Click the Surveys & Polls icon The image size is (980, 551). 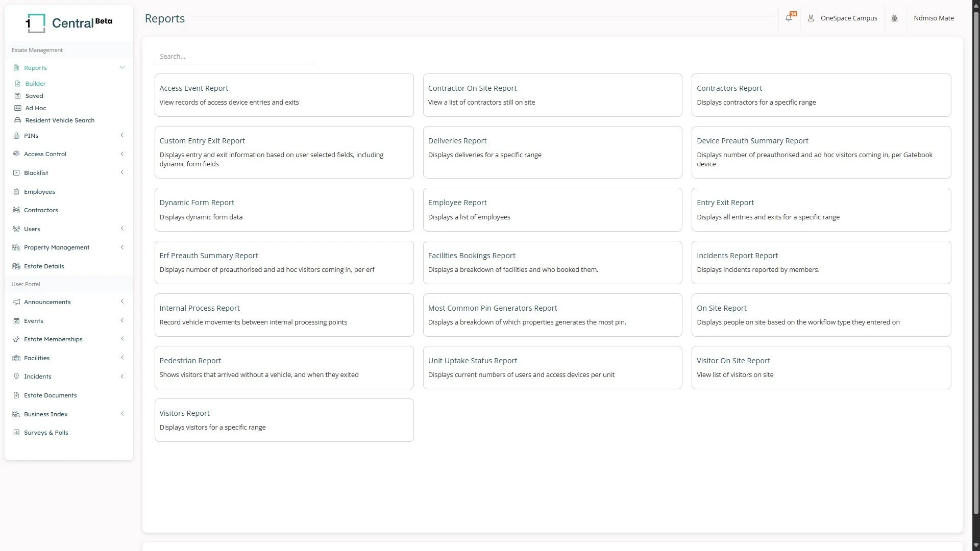[x=16, y=433]
